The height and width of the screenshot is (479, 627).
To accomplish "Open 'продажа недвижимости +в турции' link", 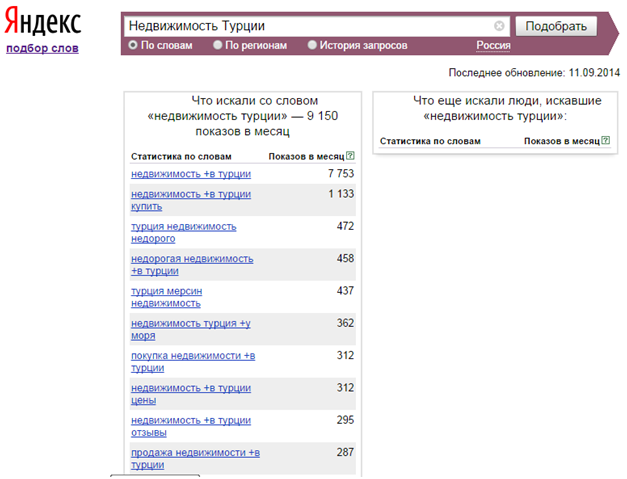I will (x=196, y=459).
